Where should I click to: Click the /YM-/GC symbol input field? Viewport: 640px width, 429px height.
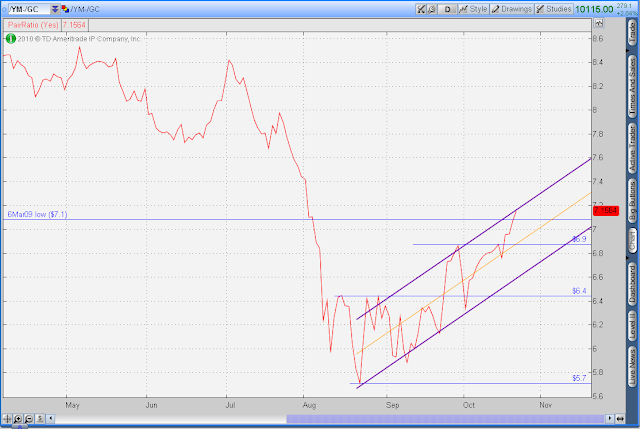(x=29, y=9)
